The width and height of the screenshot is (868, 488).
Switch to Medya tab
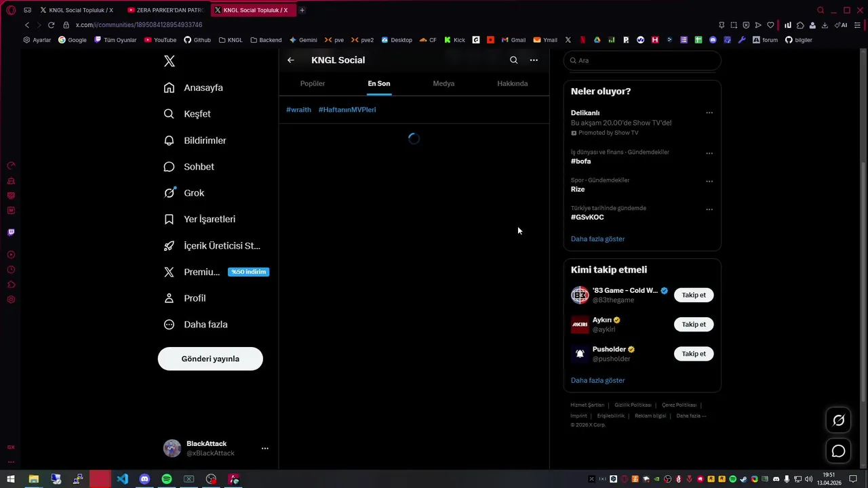click(x=443, y=83)
